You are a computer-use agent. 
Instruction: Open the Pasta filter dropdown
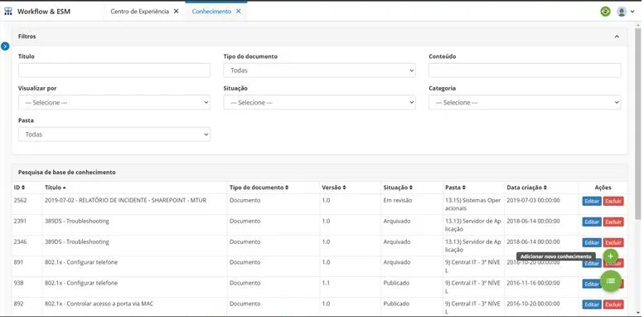pyautogui.click(x=114, y=134)
